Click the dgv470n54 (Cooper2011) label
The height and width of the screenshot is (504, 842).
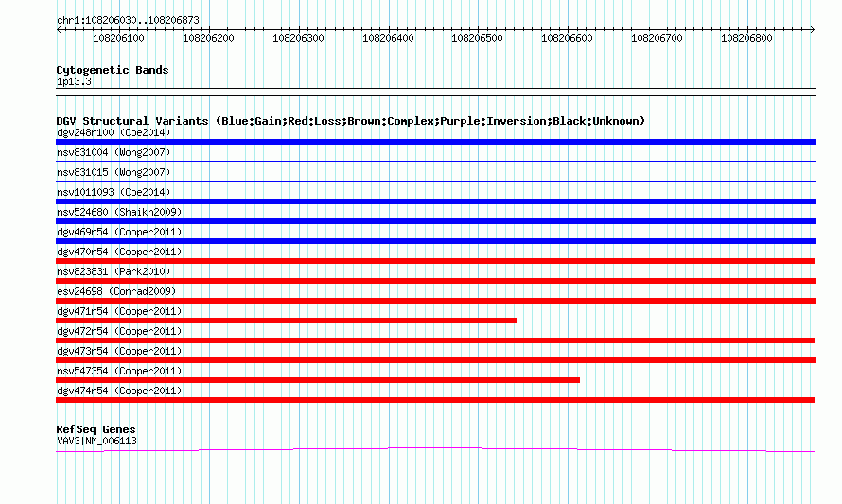click(x=119, y=252)
